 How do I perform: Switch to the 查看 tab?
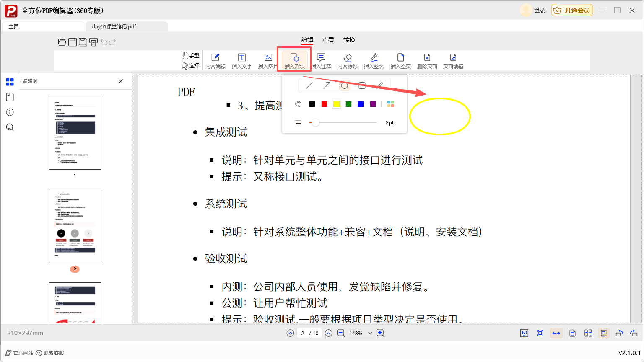pos(328,40)
